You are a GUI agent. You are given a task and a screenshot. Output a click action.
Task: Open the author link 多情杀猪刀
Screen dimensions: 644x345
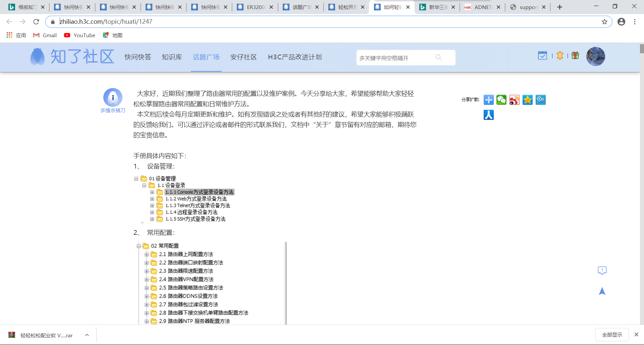point(113,111)
